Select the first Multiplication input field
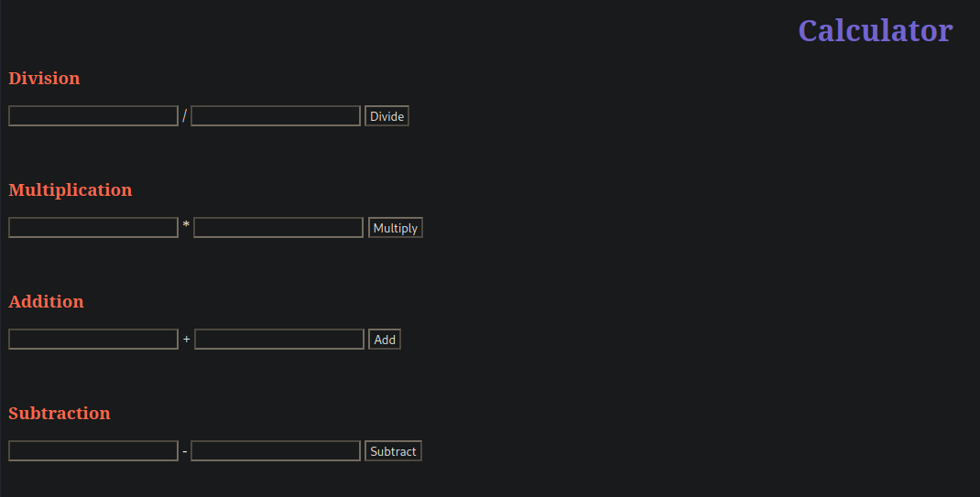 (x=93, y=228)
